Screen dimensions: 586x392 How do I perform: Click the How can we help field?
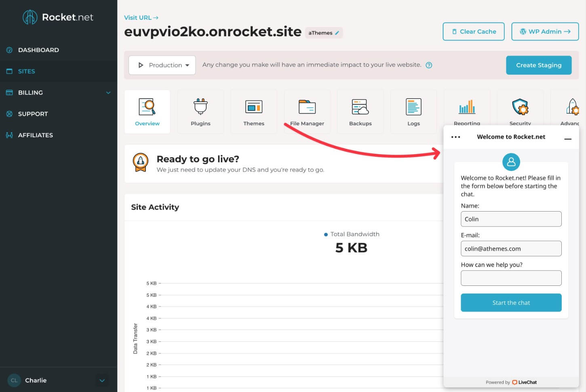coord(511,278)
